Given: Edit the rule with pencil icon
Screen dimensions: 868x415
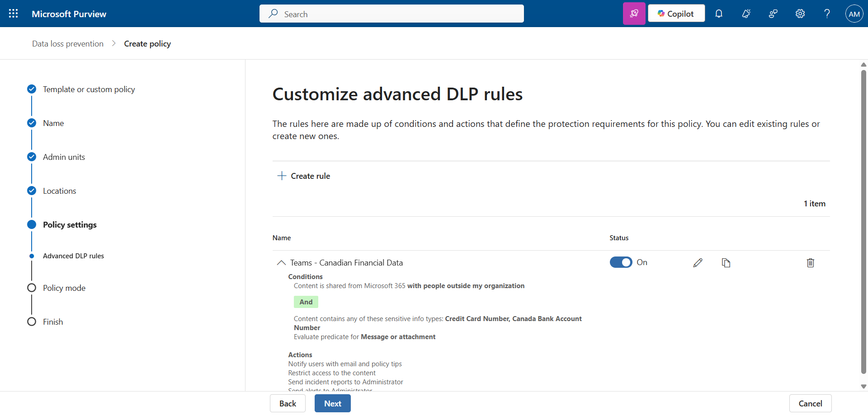Looking at the screenshot, I should pyautogui.click(x=698, y=263).
